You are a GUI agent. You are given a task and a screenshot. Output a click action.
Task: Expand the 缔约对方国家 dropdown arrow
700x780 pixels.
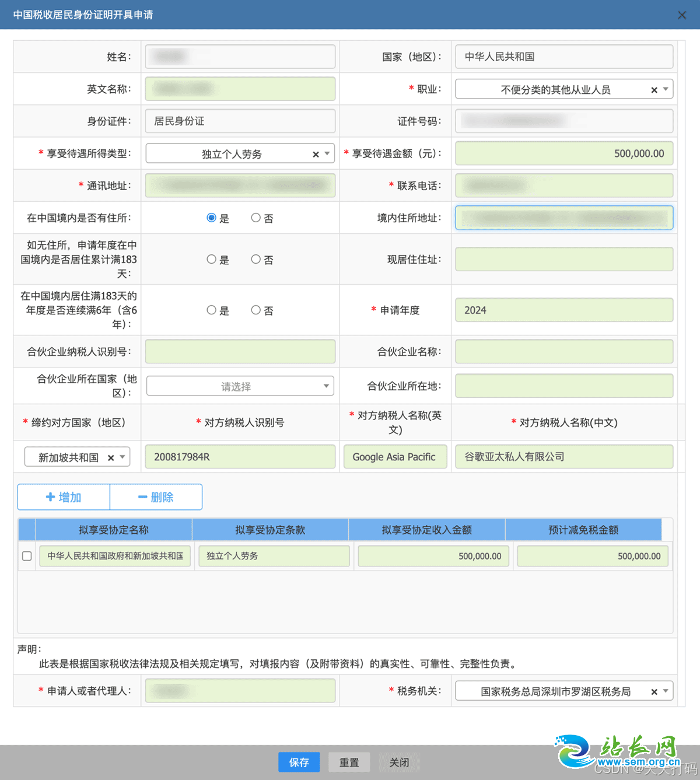123,457
